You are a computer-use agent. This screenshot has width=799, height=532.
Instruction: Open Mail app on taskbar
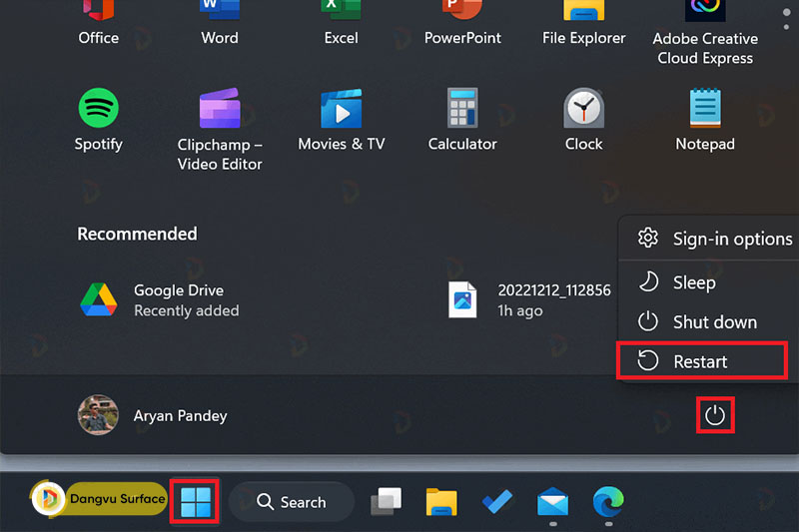coord(553,501)
